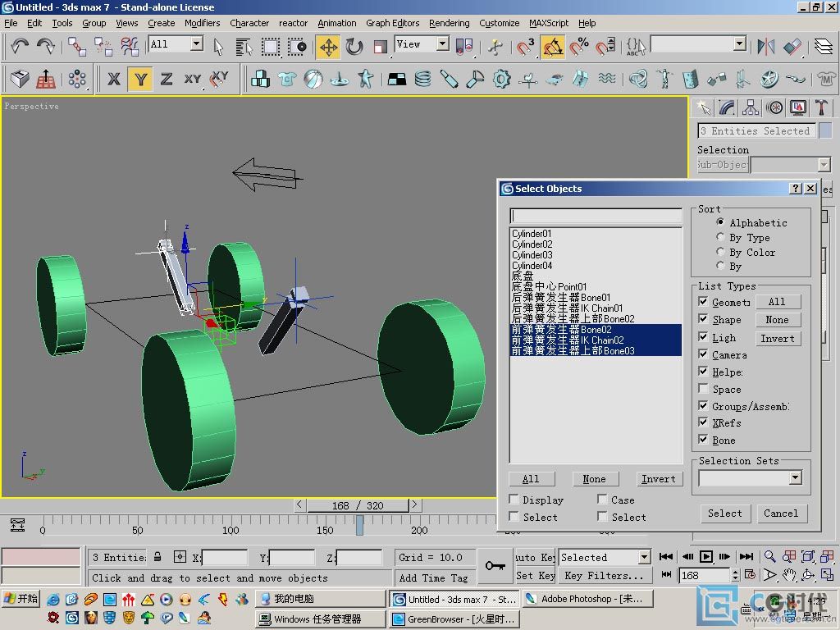Screen dimensions: 840x630
Task: Click the Zoom viewport magnifier icon
Action: click(x=769, y=557)
